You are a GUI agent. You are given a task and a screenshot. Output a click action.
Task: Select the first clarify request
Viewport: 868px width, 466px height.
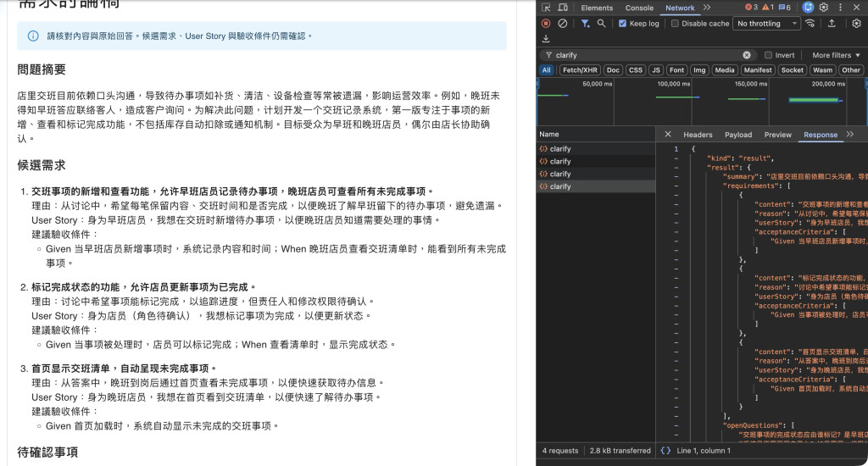coord(596,149)
